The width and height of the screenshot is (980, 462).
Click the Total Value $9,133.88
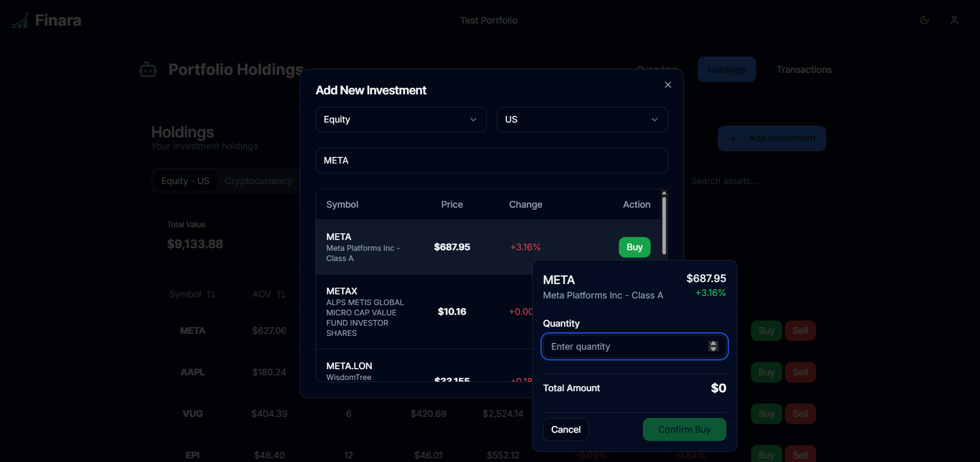coord(195,244)
